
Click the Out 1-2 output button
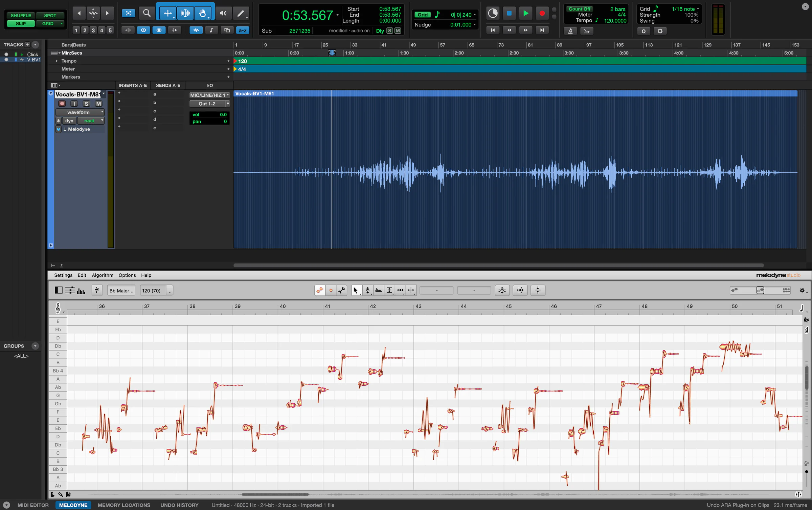coord(207,104)
